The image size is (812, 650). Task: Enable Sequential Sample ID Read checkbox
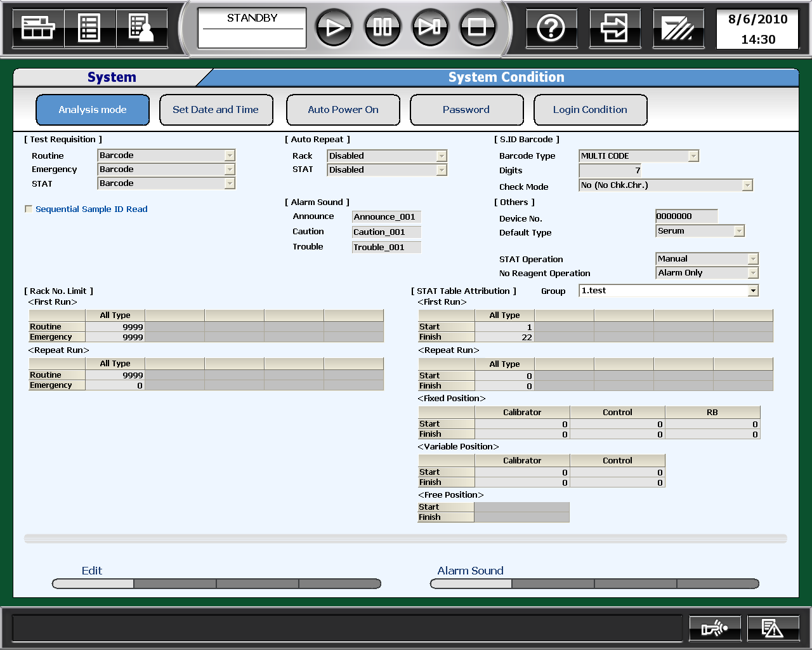click(29, 209)
